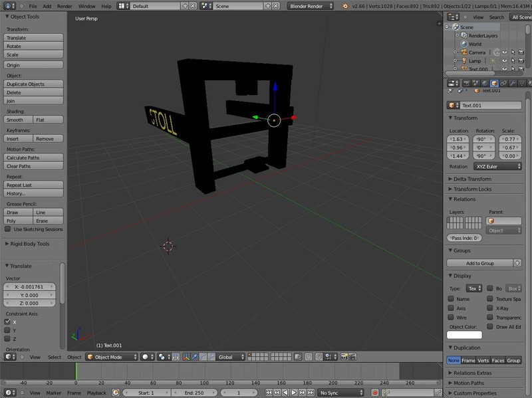Click the Blender logo icon in info header
This screenshot has width=532, height=398.
[344, 6]
